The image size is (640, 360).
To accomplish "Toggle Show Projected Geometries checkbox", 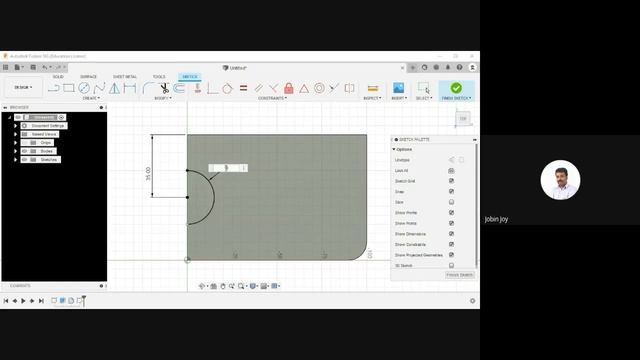I will (x=451, y=255).
